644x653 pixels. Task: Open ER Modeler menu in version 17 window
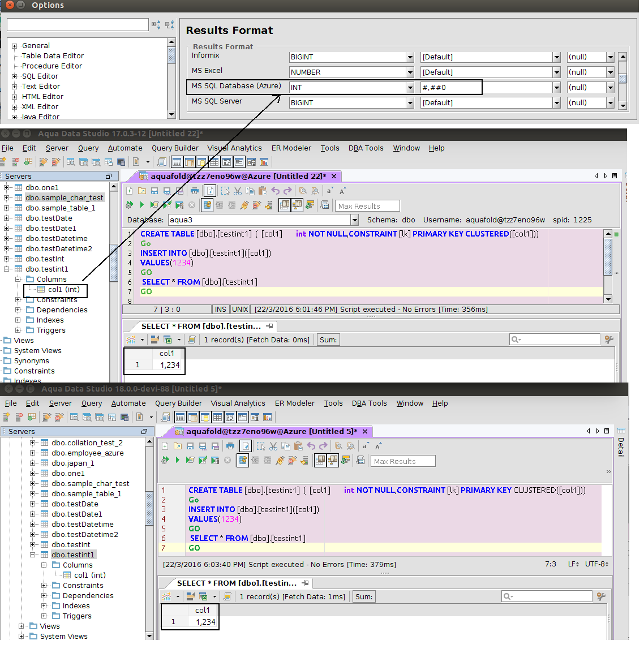pos(291,148)
